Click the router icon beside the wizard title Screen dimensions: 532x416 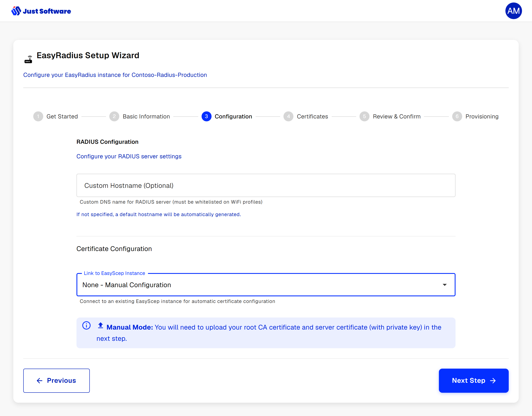(x=28, y=59)
